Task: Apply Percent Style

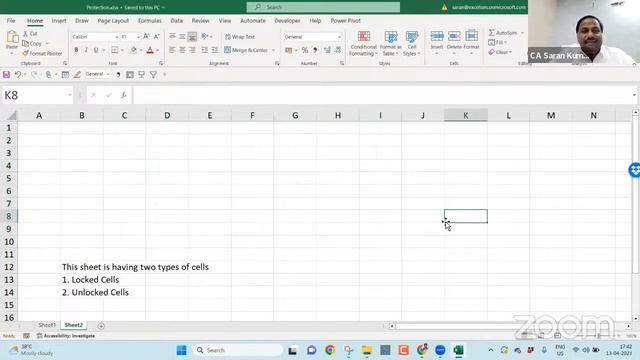Action: (x=305, y=50)
